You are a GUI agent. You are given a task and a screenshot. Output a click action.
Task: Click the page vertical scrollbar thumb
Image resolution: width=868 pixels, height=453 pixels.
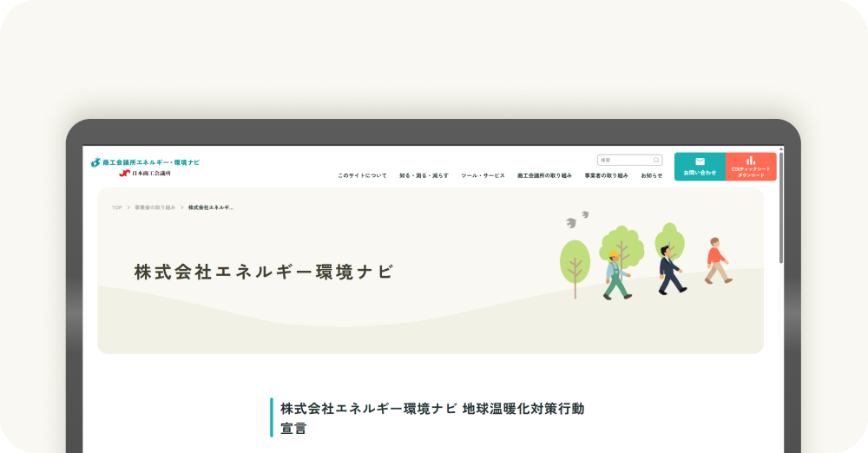point(781,207)
